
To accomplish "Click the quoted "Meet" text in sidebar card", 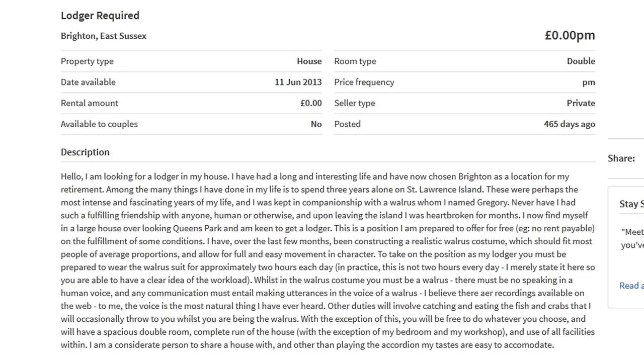I will [x=632, y=232].
